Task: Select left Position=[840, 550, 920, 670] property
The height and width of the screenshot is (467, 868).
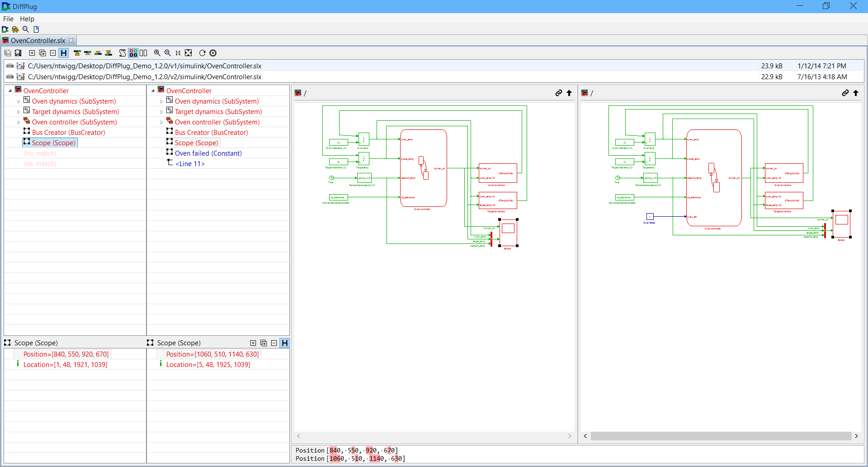Action: pos(66,354)
